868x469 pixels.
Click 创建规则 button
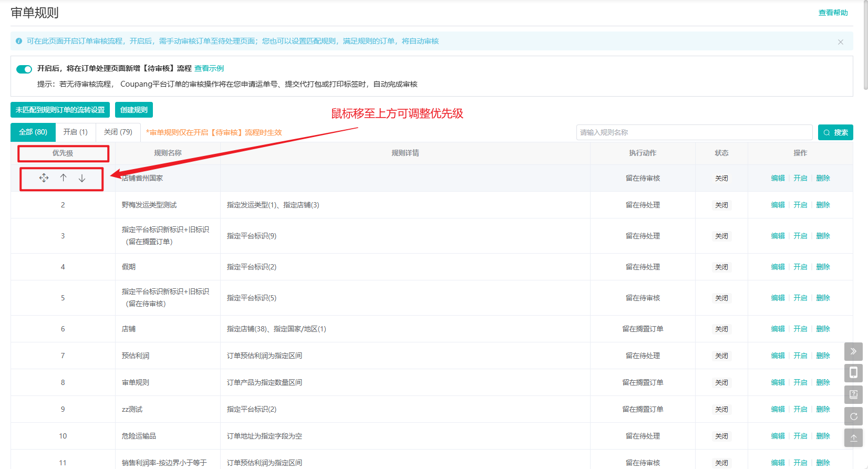[134, 110]
